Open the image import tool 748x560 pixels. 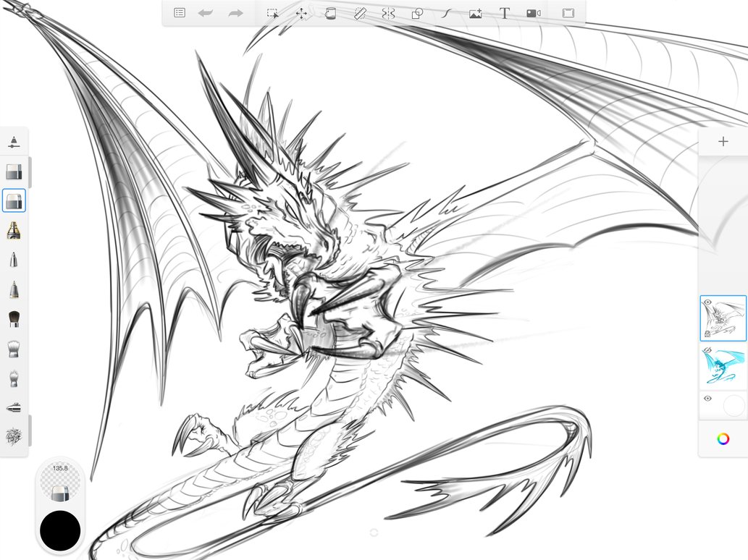point(475,12)
